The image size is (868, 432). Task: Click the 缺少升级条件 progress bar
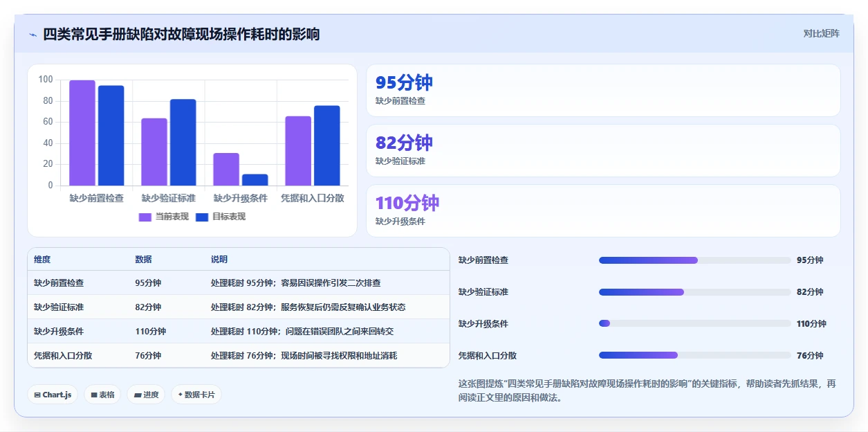pyautogui.click(x=694, y=324)
